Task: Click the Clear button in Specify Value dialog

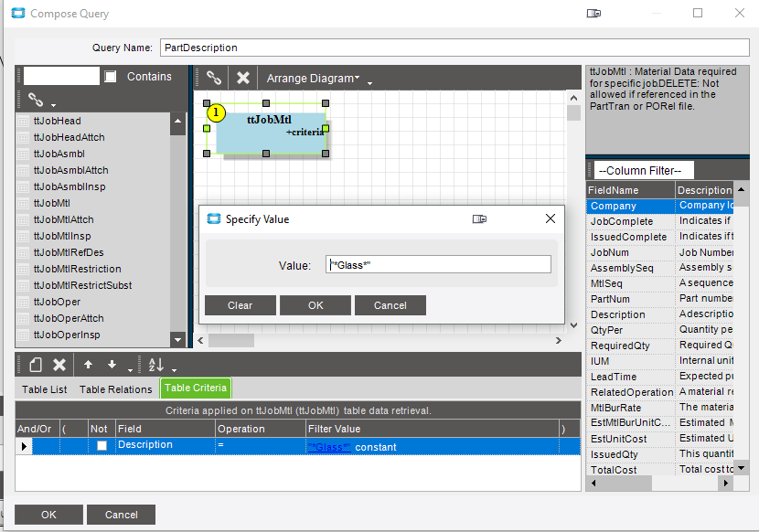Action: (x=241, y=305)
